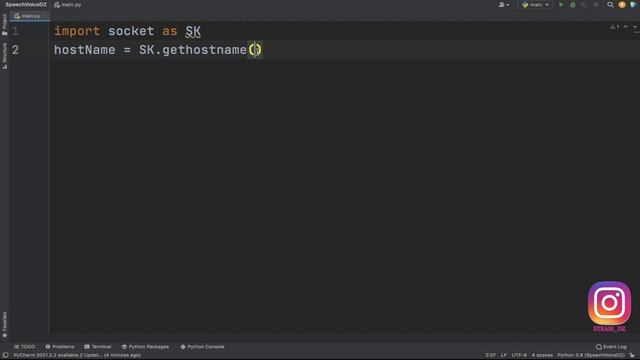Click the hostName variable on line 2
The width and height of the screenshot is (640, 360).
84,50
